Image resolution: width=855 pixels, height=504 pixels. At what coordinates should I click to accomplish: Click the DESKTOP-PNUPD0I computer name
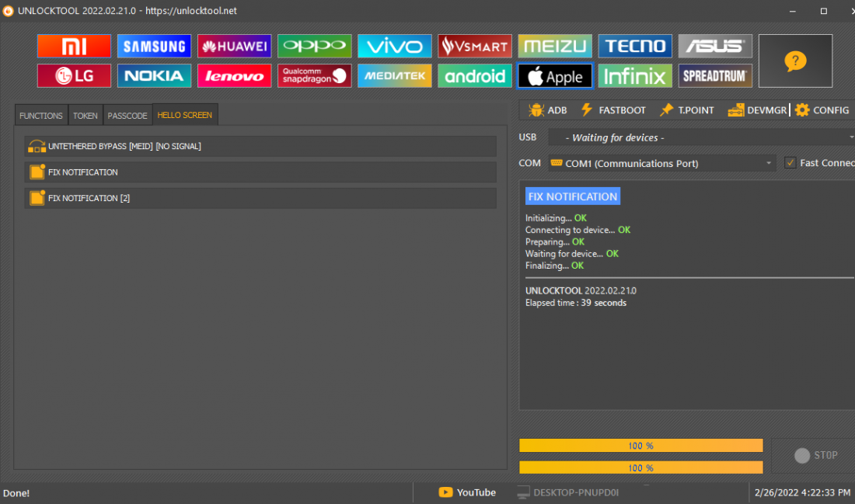[576, 492]
